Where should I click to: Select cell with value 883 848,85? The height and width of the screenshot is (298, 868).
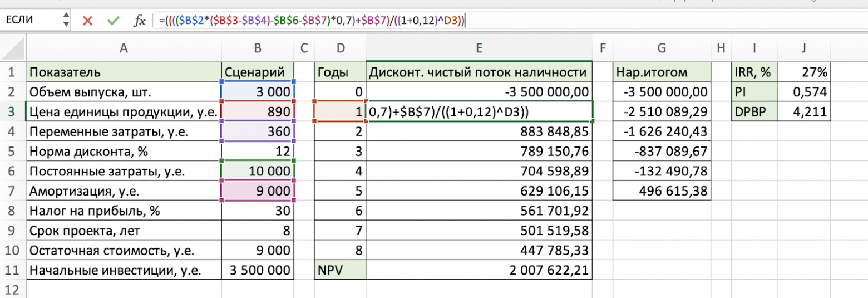[x=479, y=131]
